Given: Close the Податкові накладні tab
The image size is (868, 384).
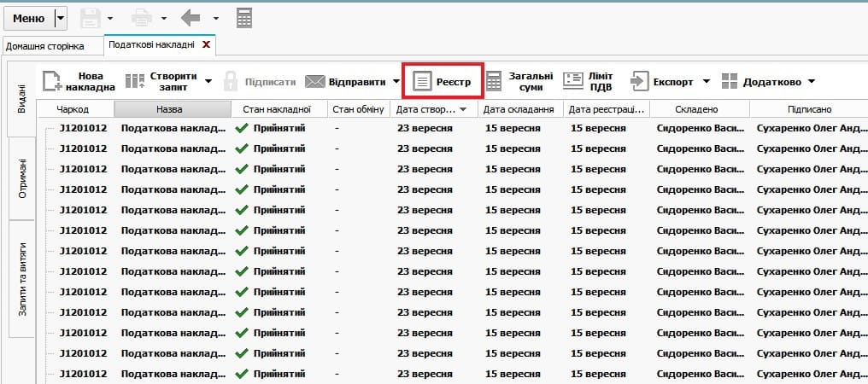Looking at the screenshot, I should [x=206, y=44].
